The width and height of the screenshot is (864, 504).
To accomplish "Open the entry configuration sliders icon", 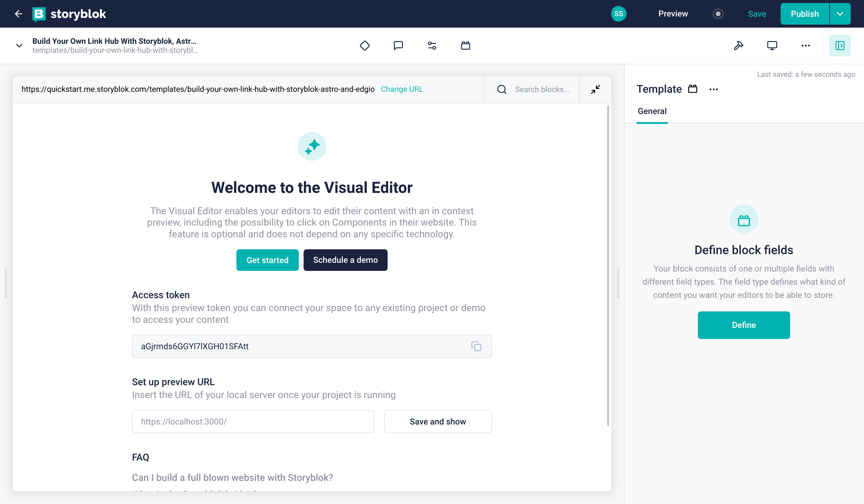I will click(x=432, y=45).
